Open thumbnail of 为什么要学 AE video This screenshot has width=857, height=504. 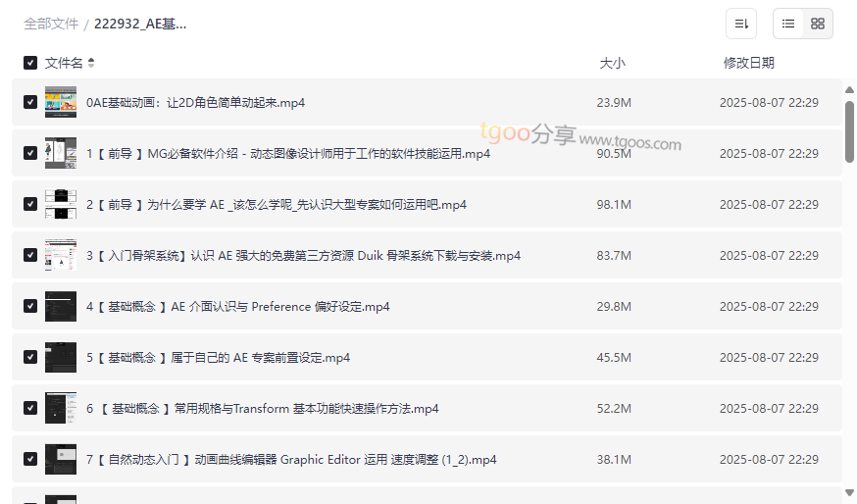[61, 204]
